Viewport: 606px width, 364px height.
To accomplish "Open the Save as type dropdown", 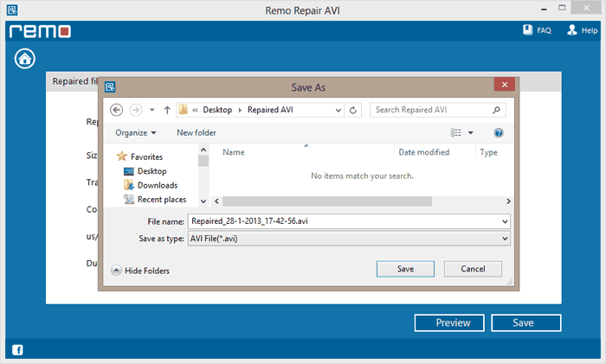I will pyautogui.click(x=505, y=239).
